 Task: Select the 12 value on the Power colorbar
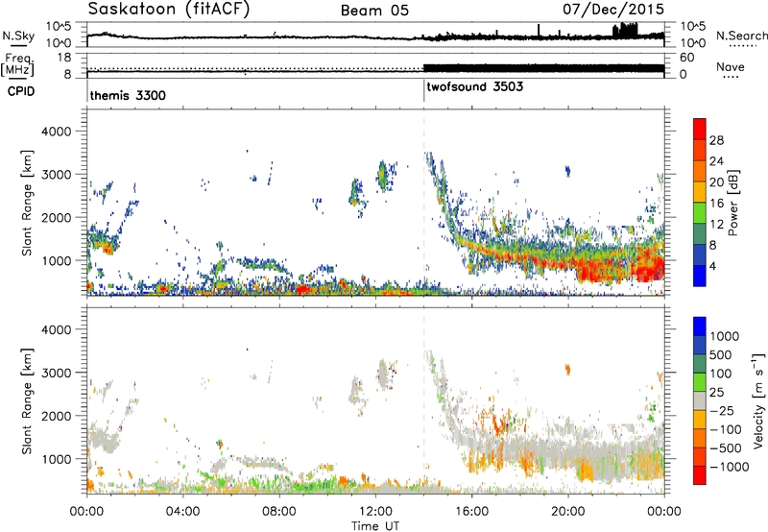pos(716,225)
